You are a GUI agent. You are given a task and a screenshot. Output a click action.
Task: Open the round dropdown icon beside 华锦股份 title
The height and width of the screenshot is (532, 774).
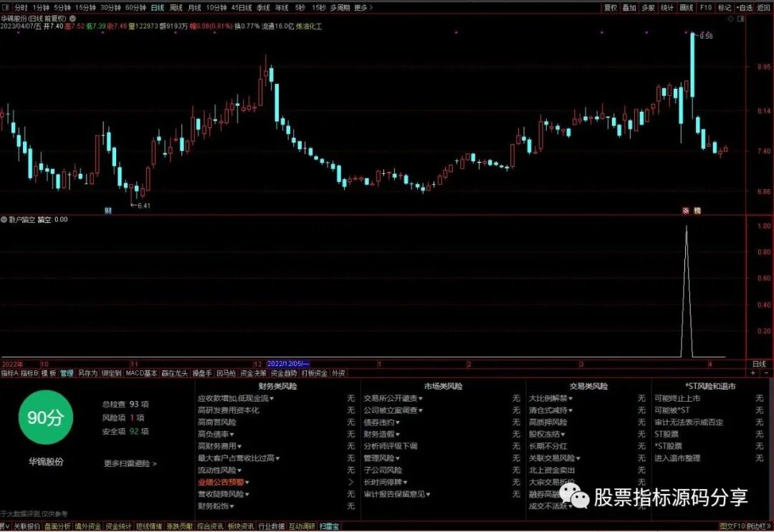click(x=72, y=18)
